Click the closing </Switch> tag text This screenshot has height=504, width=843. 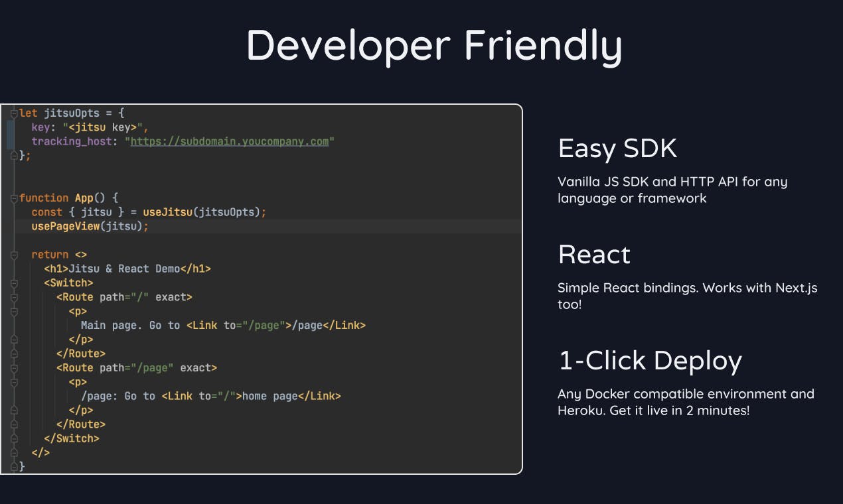coord(72,438)
